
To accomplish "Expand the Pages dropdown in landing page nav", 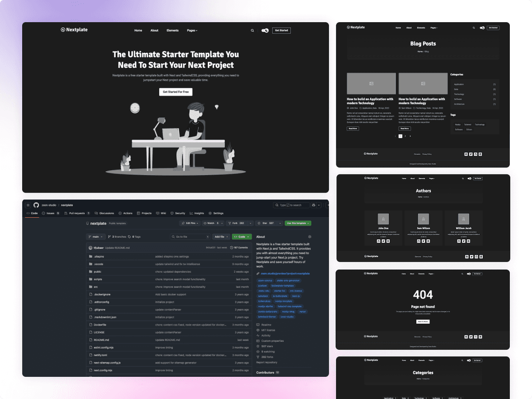I will pyautogui.click(x=192, y=31).
